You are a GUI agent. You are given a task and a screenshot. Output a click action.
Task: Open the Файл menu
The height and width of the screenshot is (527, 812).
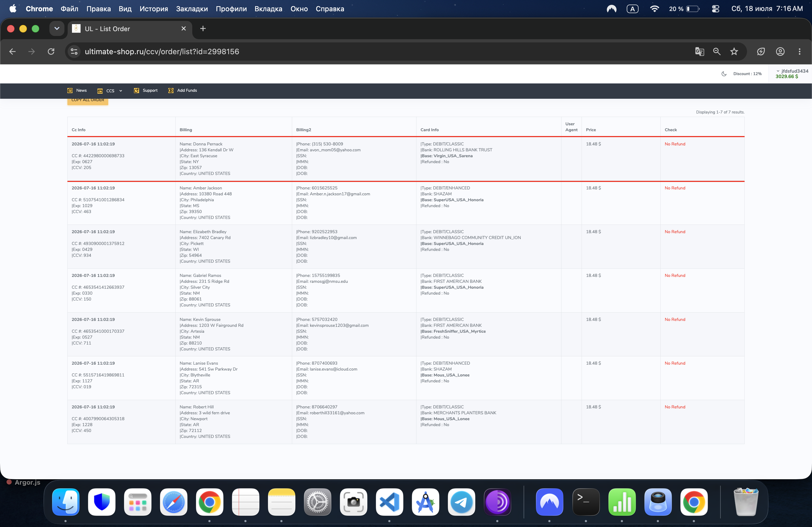(70, 9)
